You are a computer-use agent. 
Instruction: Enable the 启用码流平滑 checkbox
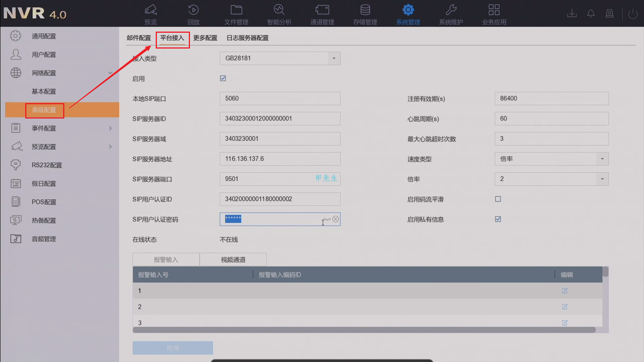(498, 199)
